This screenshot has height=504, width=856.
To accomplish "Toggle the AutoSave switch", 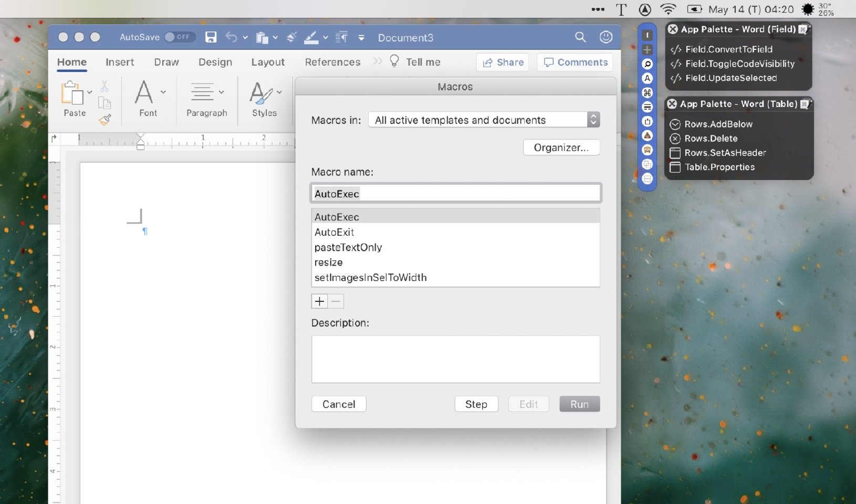I will [179, 37].
